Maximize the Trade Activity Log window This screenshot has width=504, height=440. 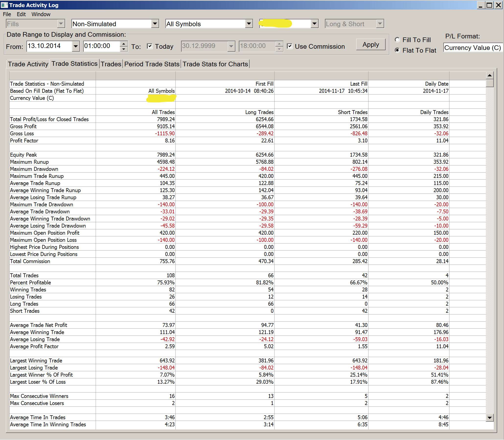[489, 5]
